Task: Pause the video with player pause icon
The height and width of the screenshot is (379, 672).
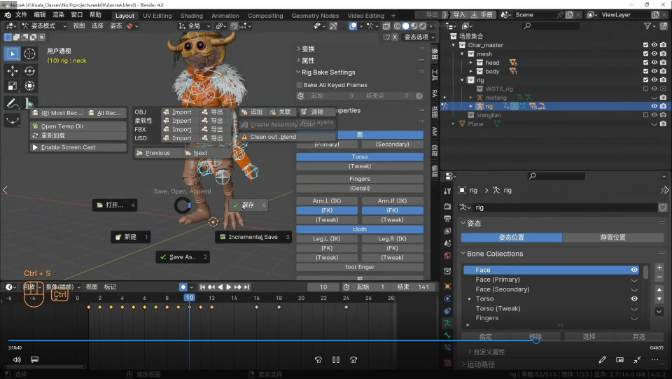Action: [x=336, y=360]
